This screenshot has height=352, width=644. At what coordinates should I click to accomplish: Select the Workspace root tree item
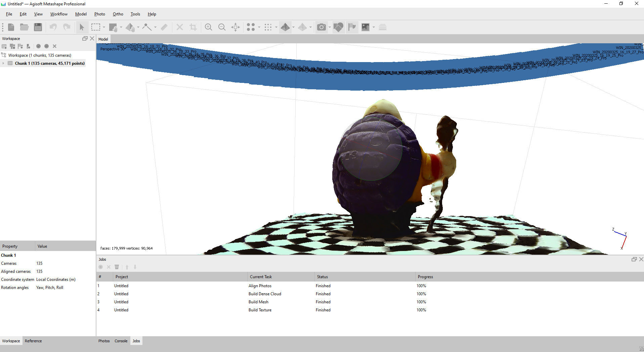coord(40,55)
